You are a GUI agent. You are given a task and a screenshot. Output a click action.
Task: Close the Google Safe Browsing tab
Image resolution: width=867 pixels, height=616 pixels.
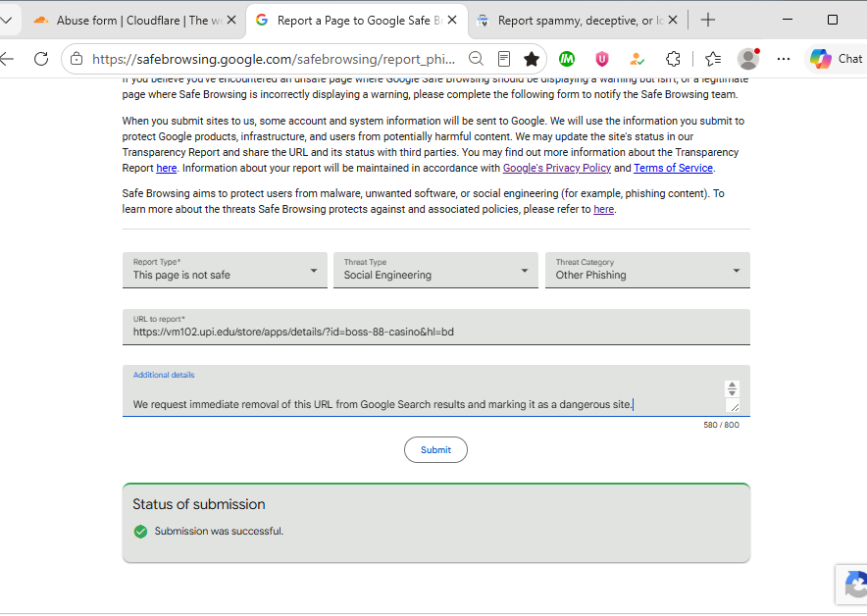(x=452, y=20)
